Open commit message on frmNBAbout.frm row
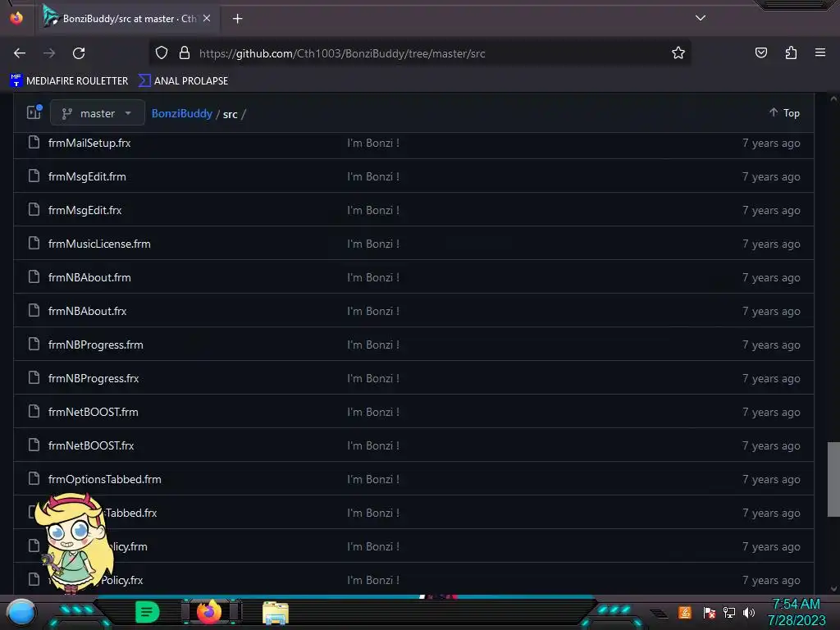 coord(373,277)
